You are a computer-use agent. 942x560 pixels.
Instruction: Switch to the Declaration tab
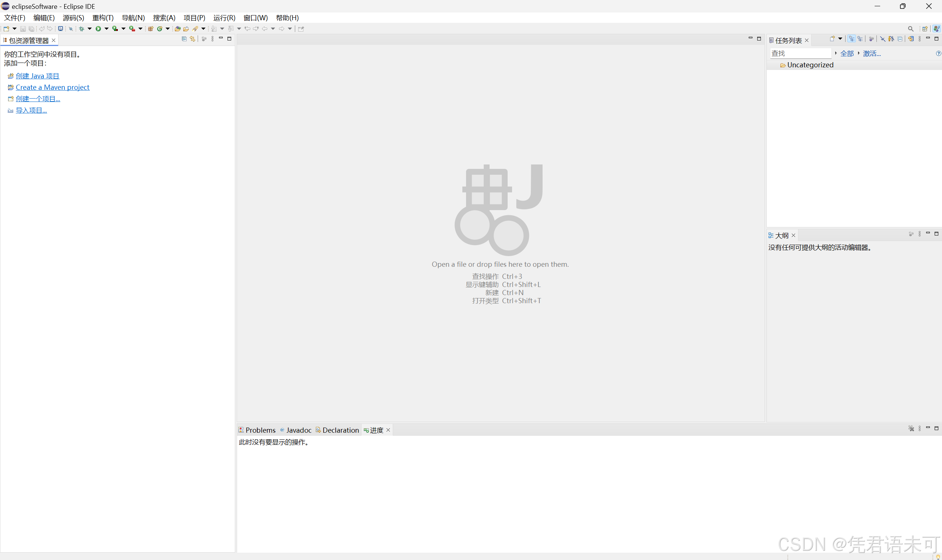(337, 430)
